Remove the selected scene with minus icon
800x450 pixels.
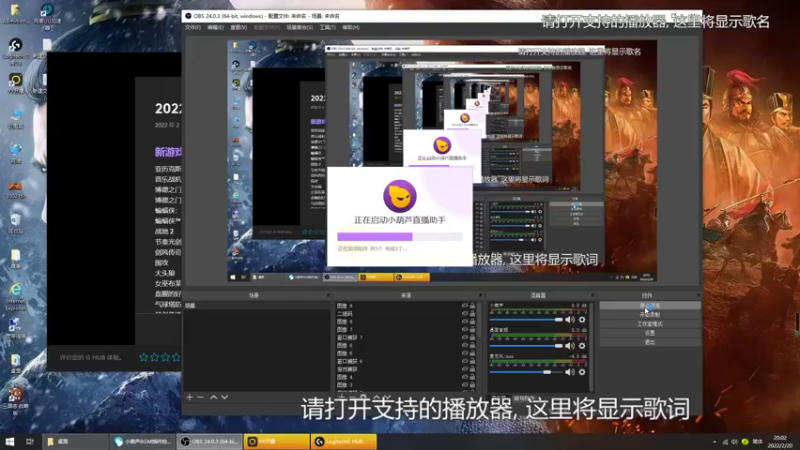(201, 397)
